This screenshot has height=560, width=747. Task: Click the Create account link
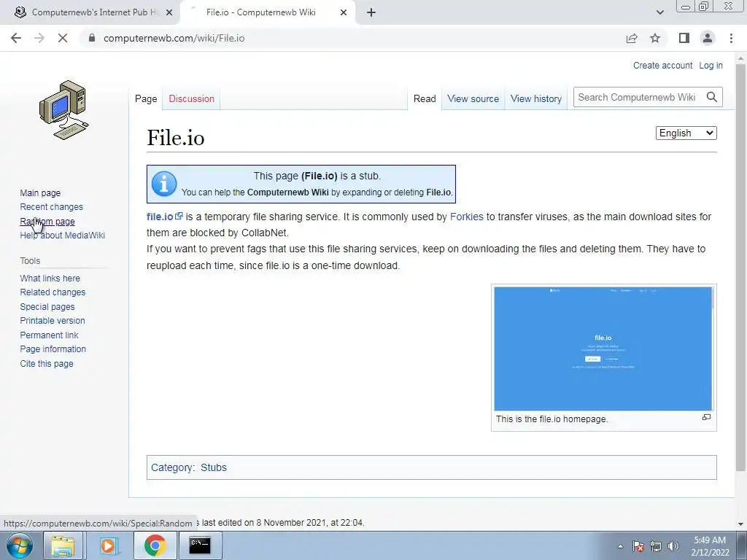662,65
